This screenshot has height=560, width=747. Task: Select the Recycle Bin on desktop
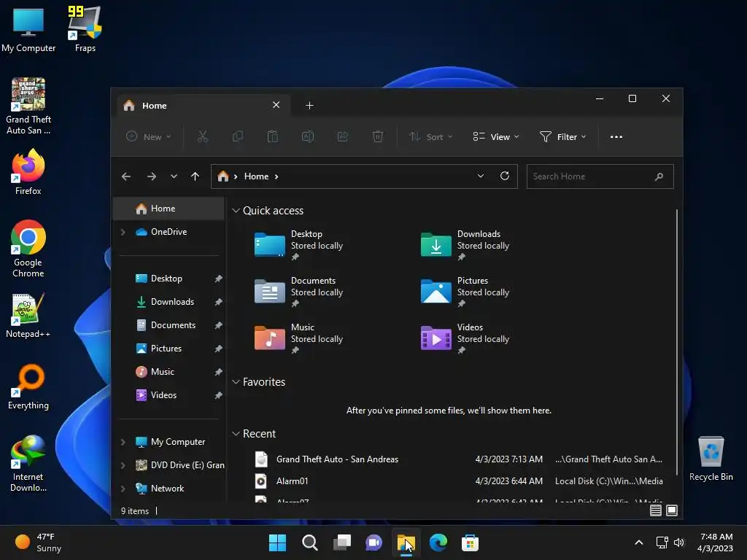711,459
